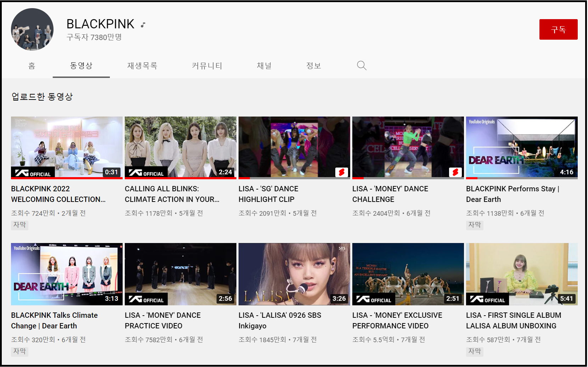
Task: Click the channel search magnifier icon
Action: click(x=362, y=66)
